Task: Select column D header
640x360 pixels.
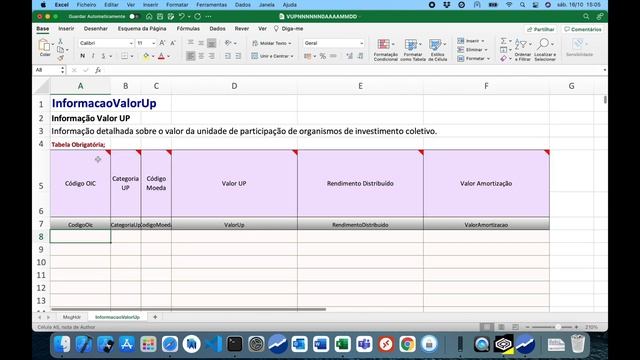Action: [234, 86]
